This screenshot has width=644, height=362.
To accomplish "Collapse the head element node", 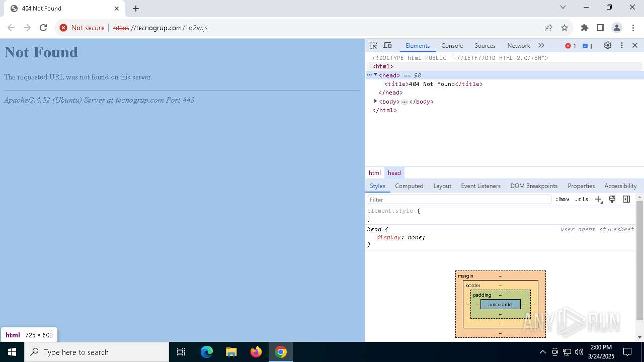I will (375, 75).
